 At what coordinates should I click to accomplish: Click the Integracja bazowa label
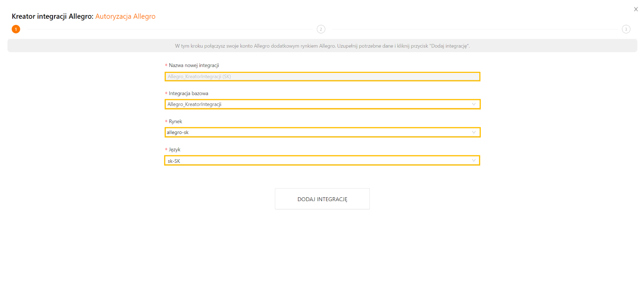click(x=188, y=93)
